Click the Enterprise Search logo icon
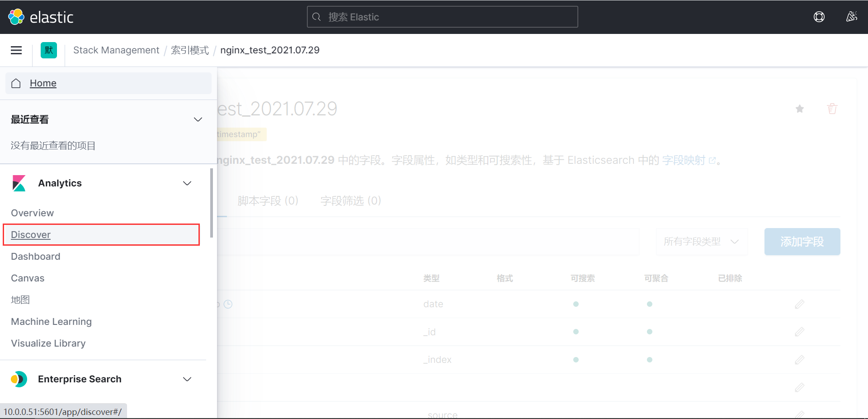Image resolution: width=868 pixels, height=419 pixels. 19,379
